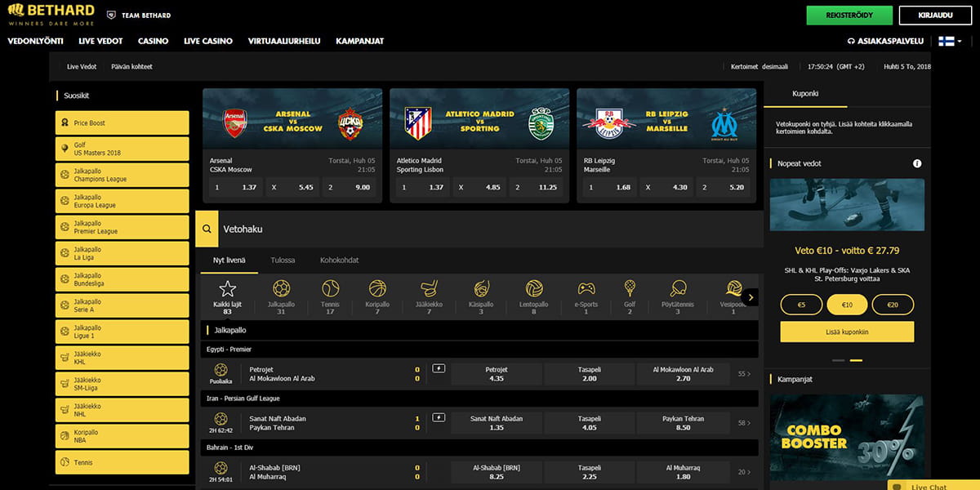Go to the Live Casino menu
Image resolution: width=980 pixels, height=490 pixels.
click(208, 41)
